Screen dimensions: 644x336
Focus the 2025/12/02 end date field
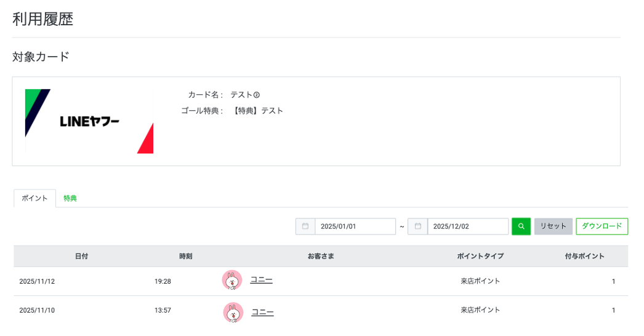(x=467, y=226)
